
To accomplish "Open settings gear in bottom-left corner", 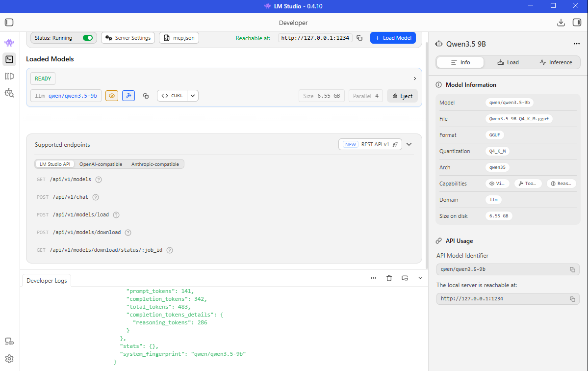I will click(x=9, y=359).
